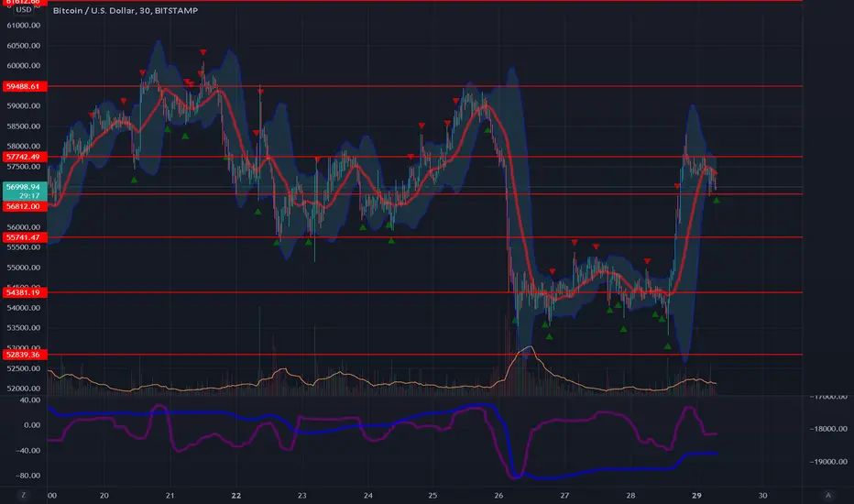The image size is (854, 504).
Task: Click the -19000.00 indicator scale value
Action: [x=827, y=462]
